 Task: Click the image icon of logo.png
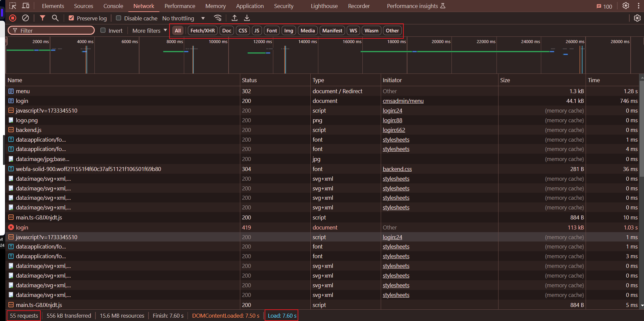pos(11,120)
